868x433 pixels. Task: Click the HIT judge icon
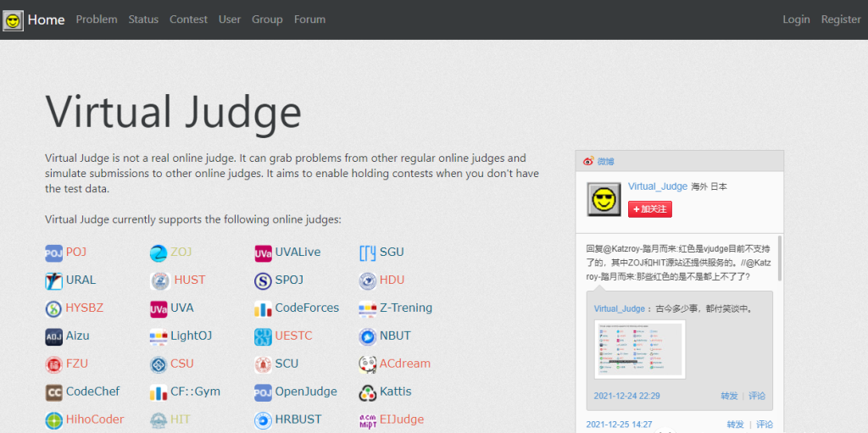(159, 420)
